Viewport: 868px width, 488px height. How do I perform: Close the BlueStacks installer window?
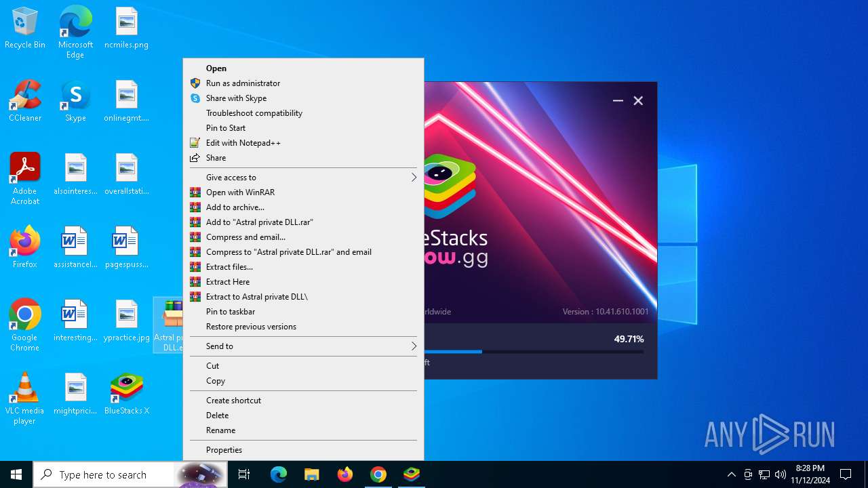(638, 100)
